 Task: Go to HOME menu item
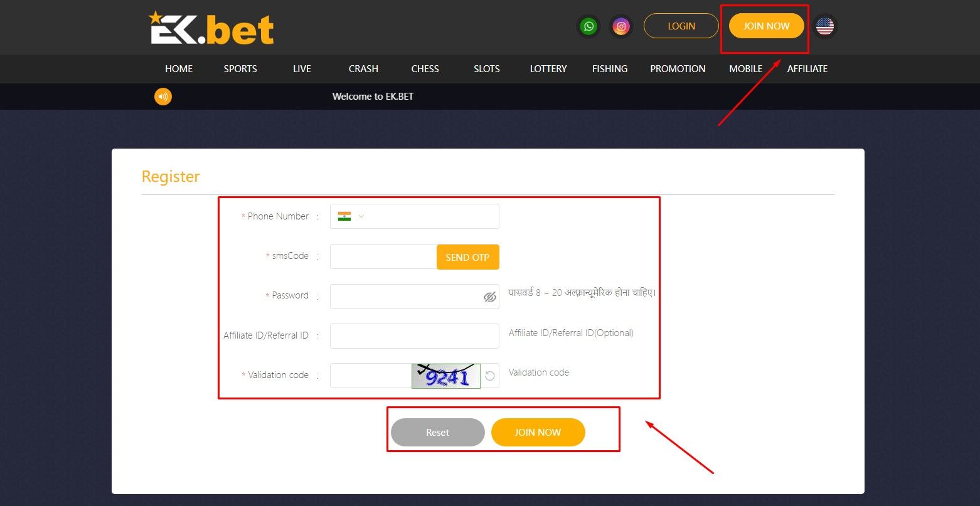179,69
